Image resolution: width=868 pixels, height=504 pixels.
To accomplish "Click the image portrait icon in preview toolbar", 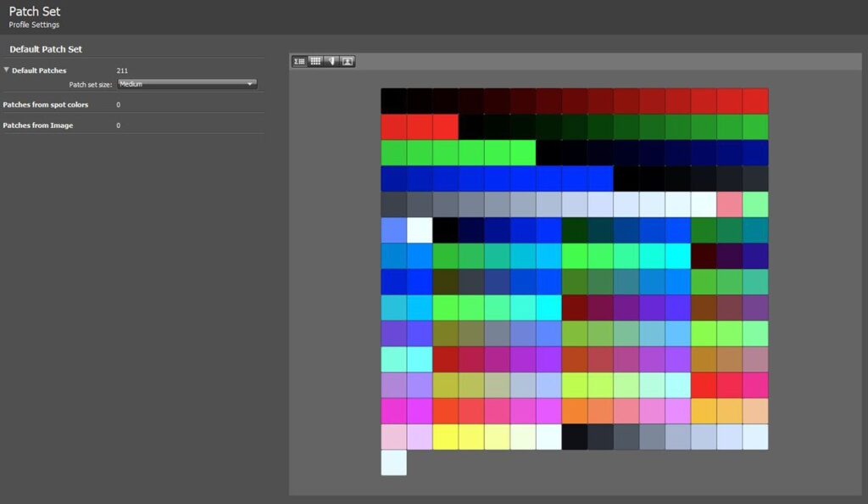I will 348,61.
